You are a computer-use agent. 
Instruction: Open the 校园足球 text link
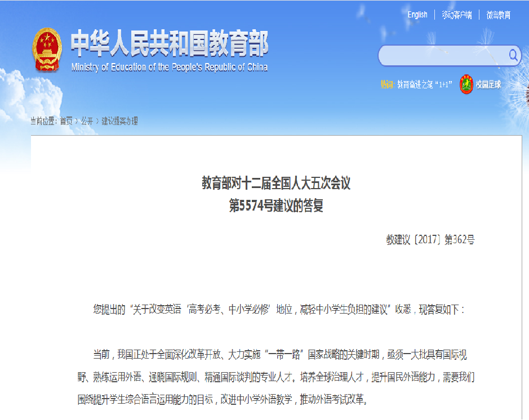pyautogui.click(x=488, y=84)
